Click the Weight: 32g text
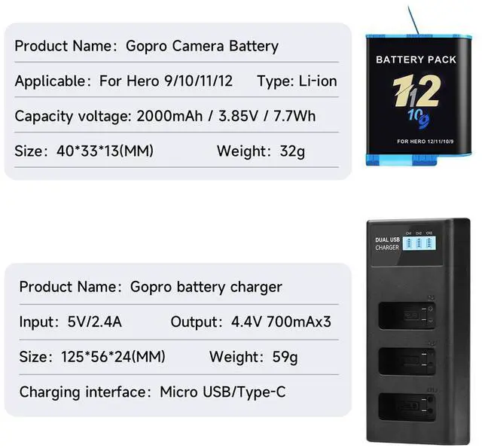The height and width of the screenshot is (448, 482). (261, 151)
